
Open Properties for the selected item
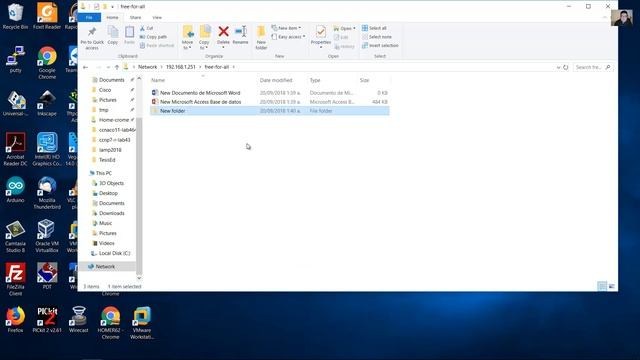point(321,37)
